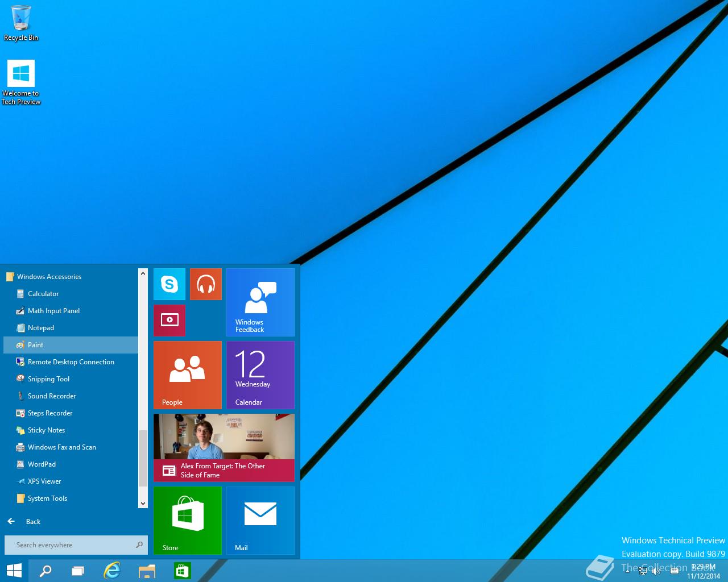The width and height of the screenshot is (728, 582).
Task: Open the People tile
Action: point(188,375)
